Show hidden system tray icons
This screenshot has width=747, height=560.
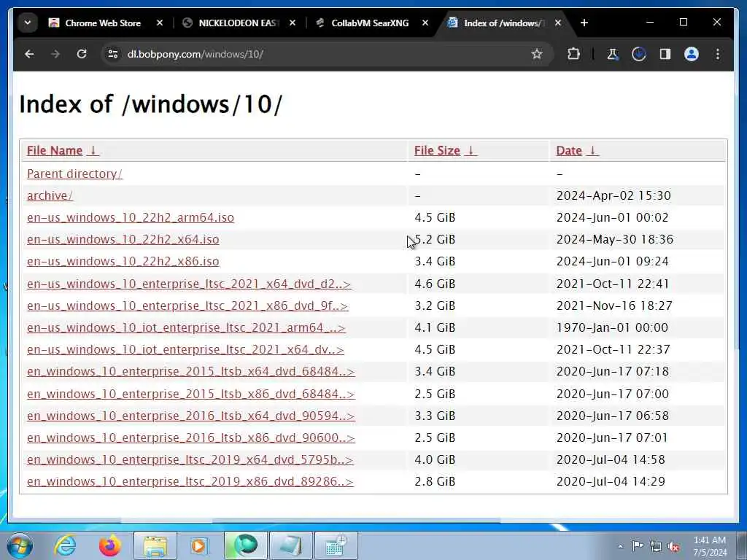click(x=620, y=546)
